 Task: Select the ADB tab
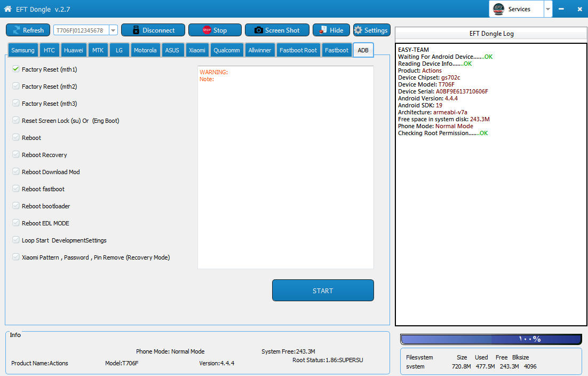coord(363,50)
